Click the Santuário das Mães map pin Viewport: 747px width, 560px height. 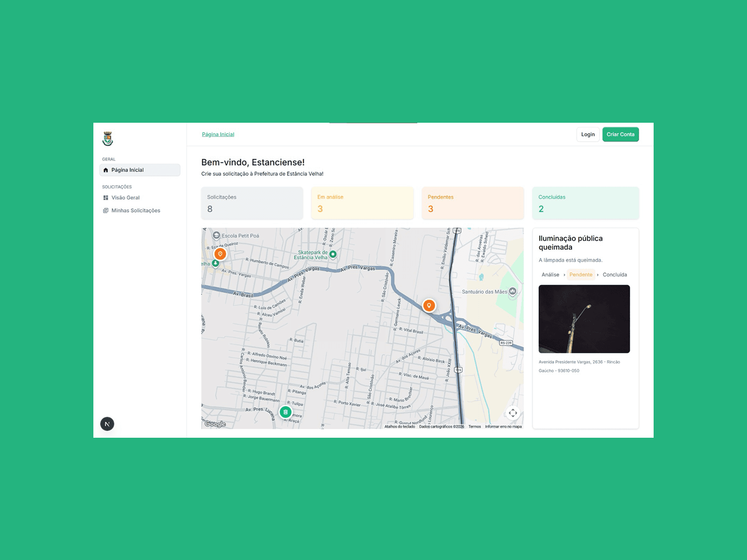click(513, 292)
